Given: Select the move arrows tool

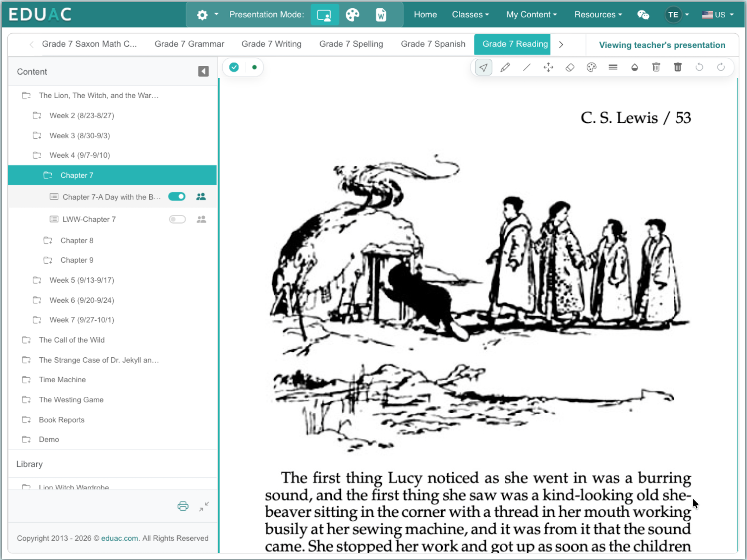Looking at the screenshot, I should [548, 68].
